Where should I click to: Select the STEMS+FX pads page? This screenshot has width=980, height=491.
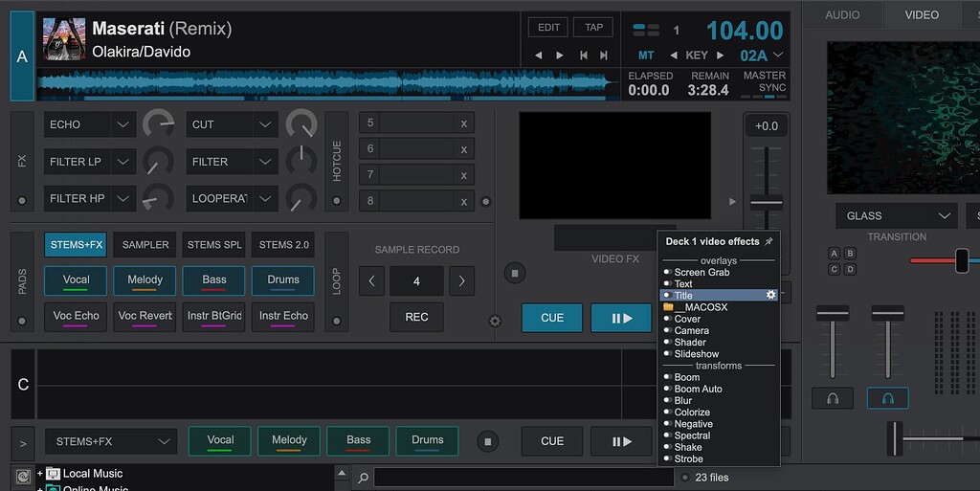coord(76,245)
